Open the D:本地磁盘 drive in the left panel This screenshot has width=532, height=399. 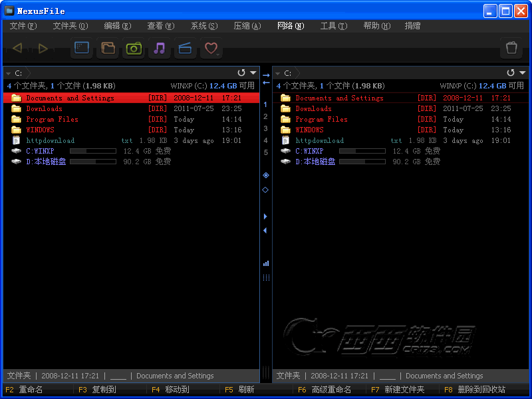pos(131,162)
